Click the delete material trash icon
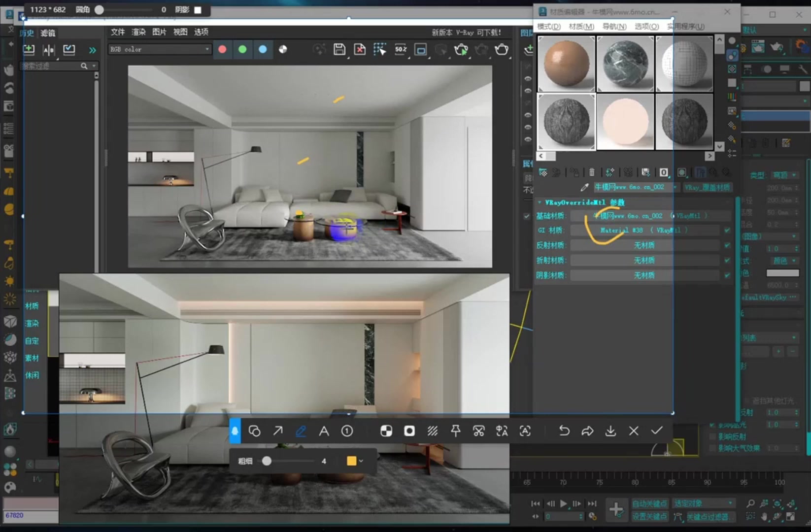This screenshot has height=532, width=811. click(592, 172)
